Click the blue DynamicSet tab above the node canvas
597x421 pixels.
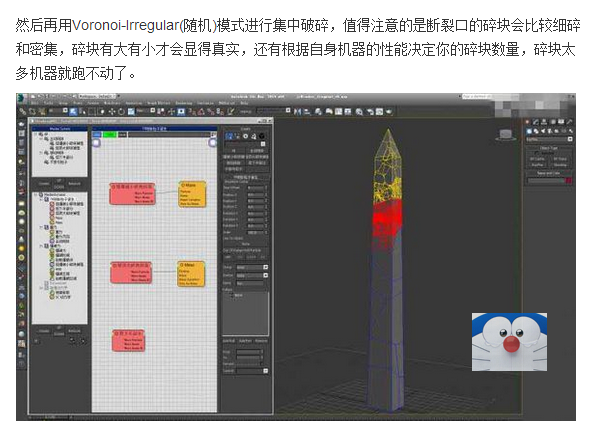tap(97, 135)
